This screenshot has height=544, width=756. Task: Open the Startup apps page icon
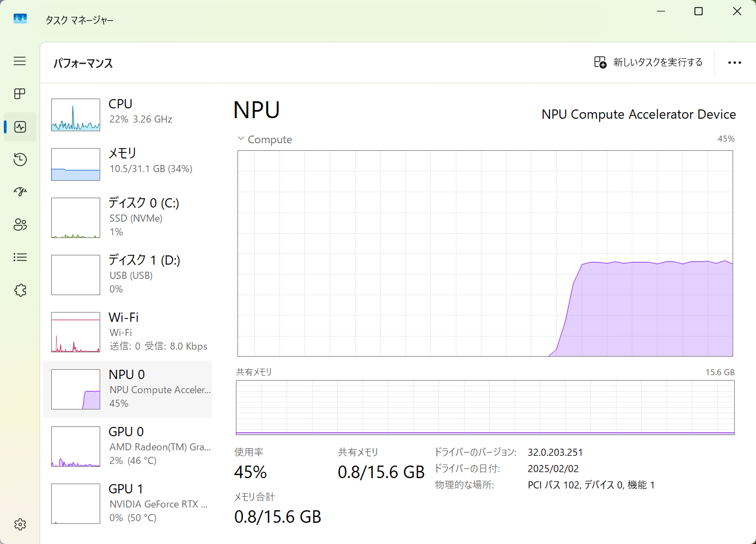(20, 192)
